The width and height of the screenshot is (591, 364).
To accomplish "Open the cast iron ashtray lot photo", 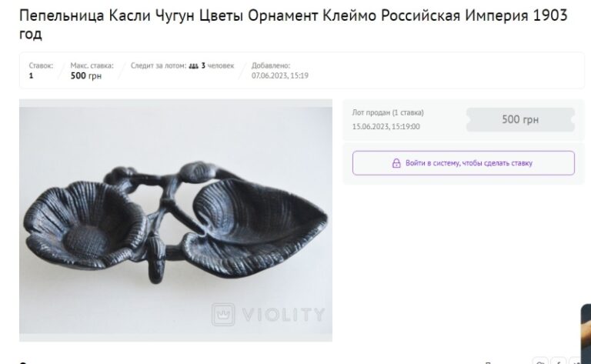I will click(175, 220).
